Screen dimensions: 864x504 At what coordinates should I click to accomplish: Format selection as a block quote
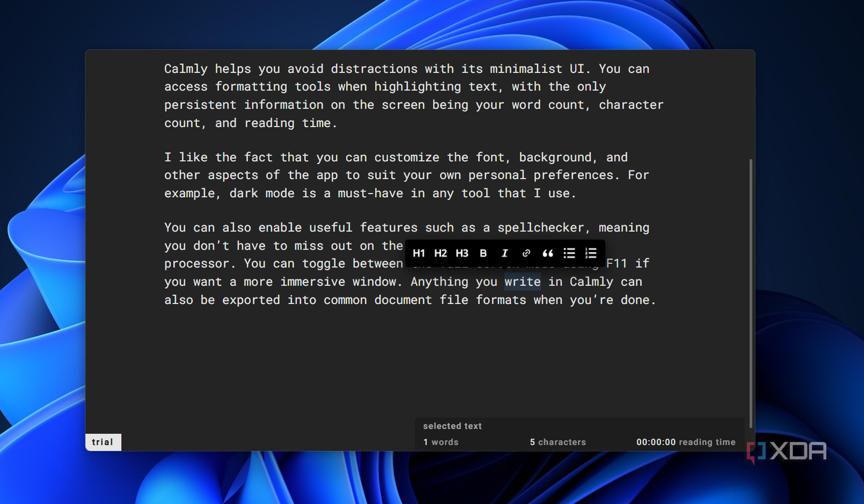pos(548,253)
